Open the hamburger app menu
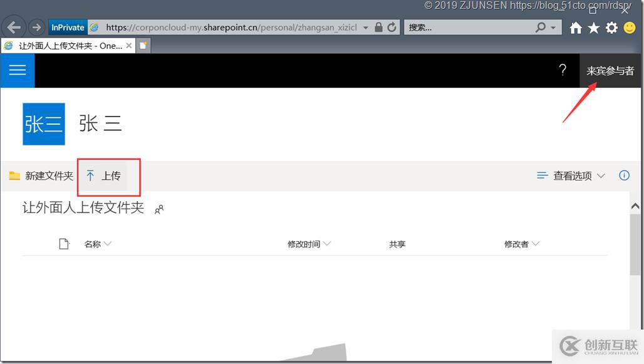 [x=18, y=70]
